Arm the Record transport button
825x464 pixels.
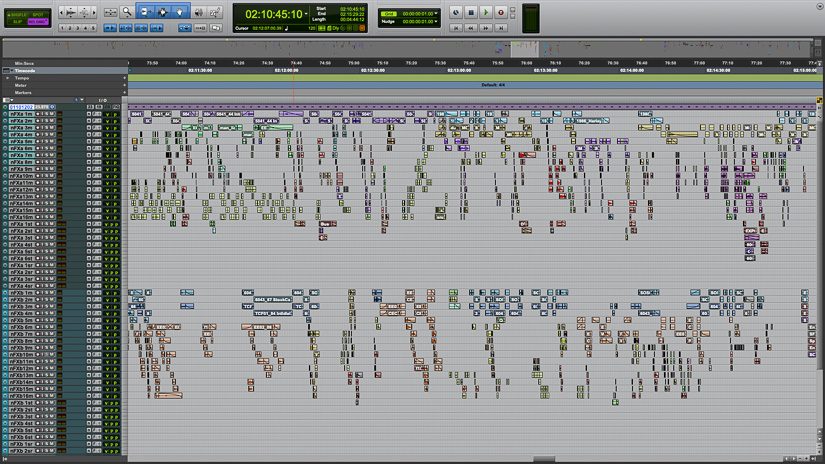[501, 13]
